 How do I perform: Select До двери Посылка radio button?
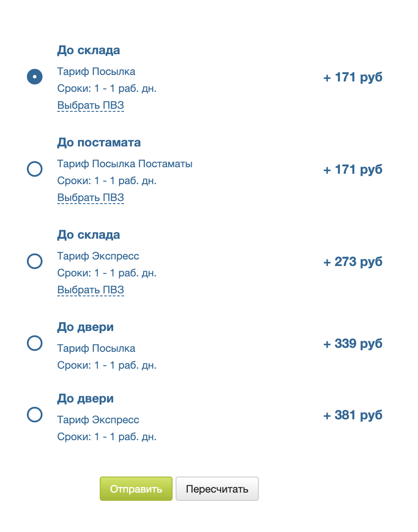click(35, 344)
